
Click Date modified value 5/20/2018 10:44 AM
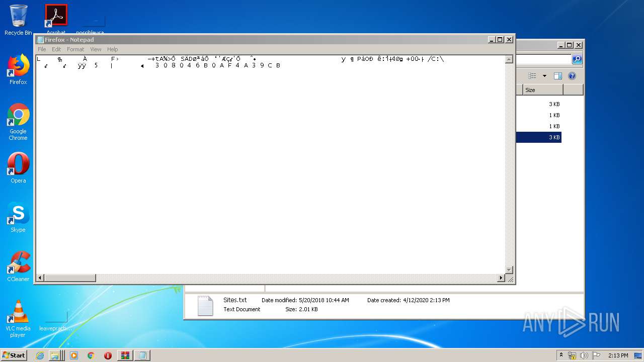(x=324, y=300)
